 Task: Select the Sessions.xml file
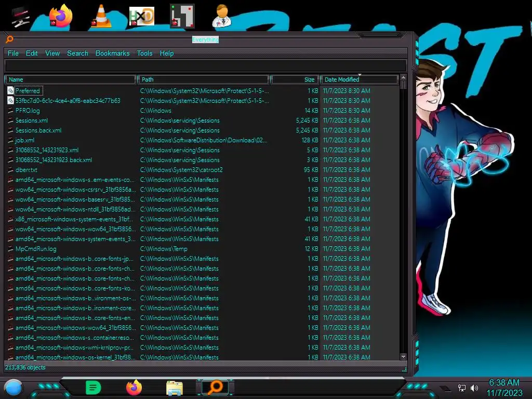pyautogui.click(x=32, y=121)
